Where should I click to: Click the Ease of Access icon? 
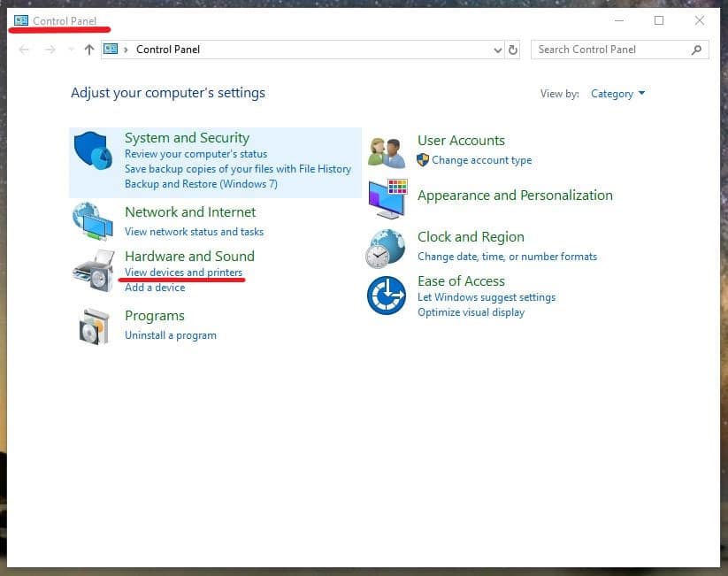[x=387, y=296]
